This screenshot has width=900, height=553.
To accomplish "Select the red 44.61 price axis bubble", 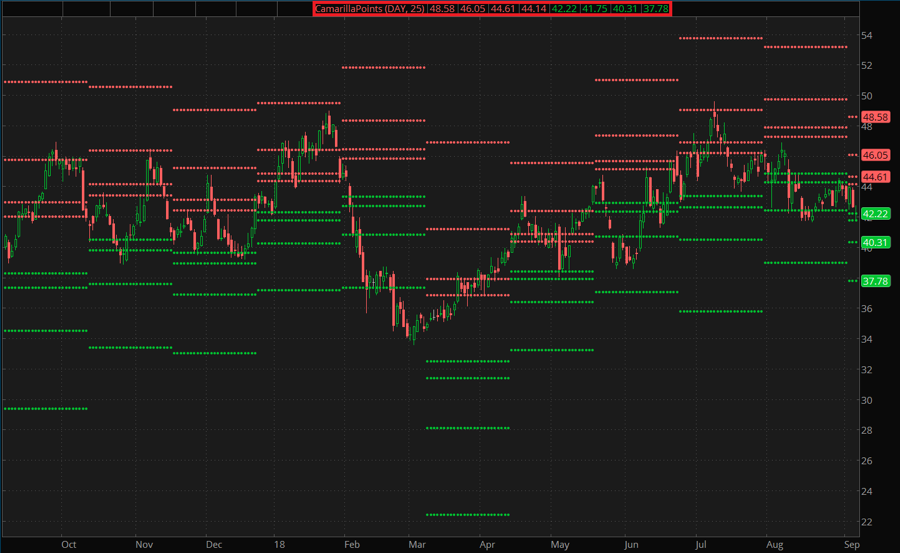I will click(875, 177).
